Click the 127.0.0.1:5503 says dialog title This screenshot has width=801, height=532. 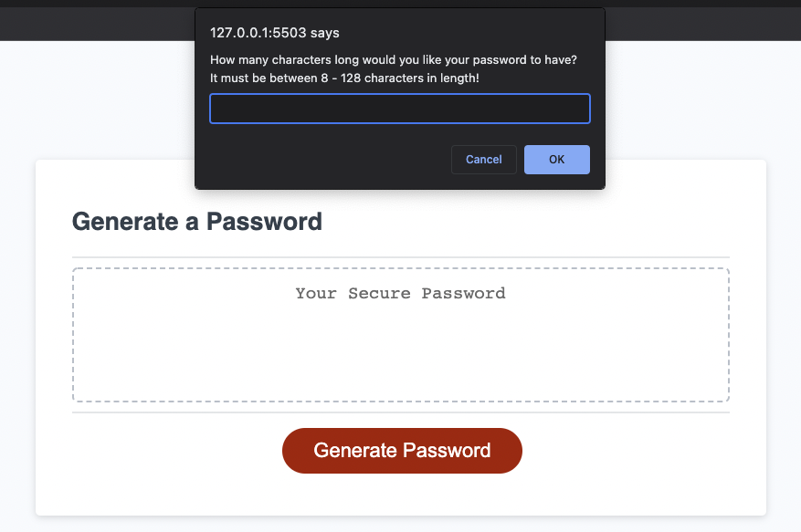273,33
